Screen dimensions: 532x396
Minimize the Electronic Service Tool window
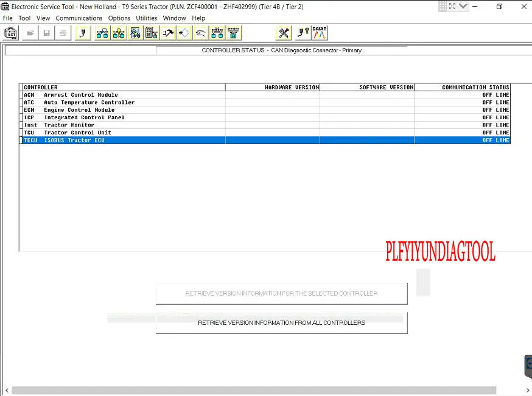coord(475,7)
